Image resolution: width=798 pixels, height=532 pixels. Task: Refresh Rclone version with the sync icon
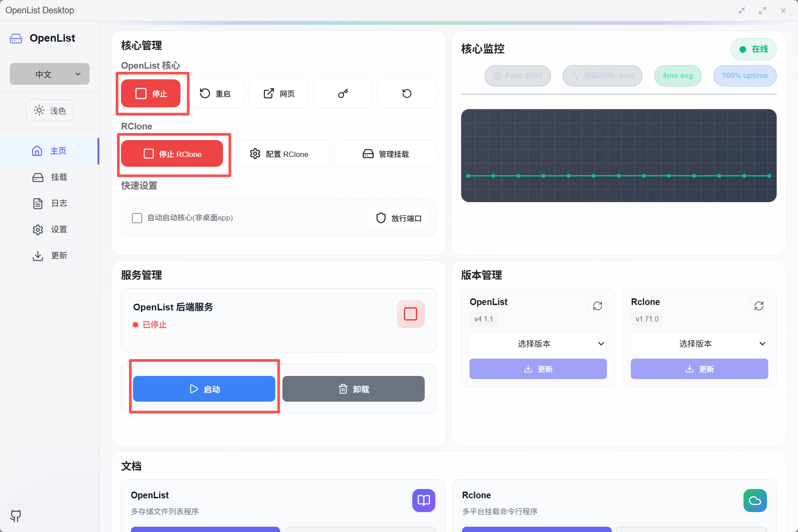pyautogui.click(x=759, y=306)
